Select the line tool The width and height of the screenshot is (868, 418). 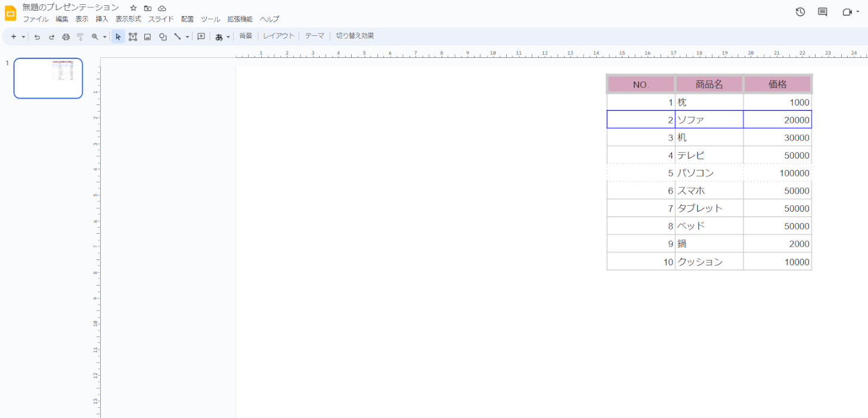tap(177, 36)
